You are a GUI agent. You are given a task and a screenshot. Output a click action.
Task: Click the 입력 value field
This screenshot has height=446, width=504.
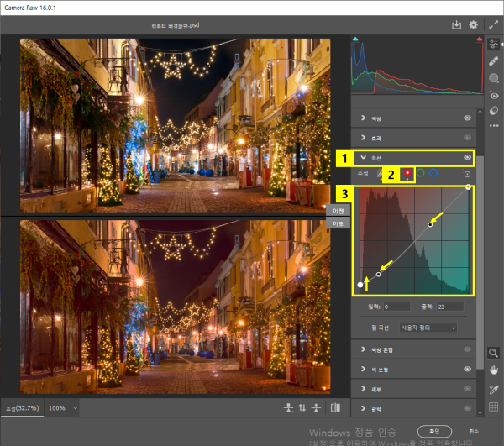point(396,307)
